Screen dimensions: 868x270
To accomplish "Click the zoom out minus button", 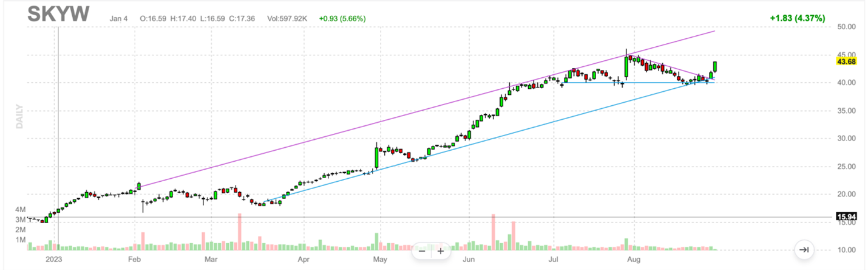I will [x=421, y=251].
